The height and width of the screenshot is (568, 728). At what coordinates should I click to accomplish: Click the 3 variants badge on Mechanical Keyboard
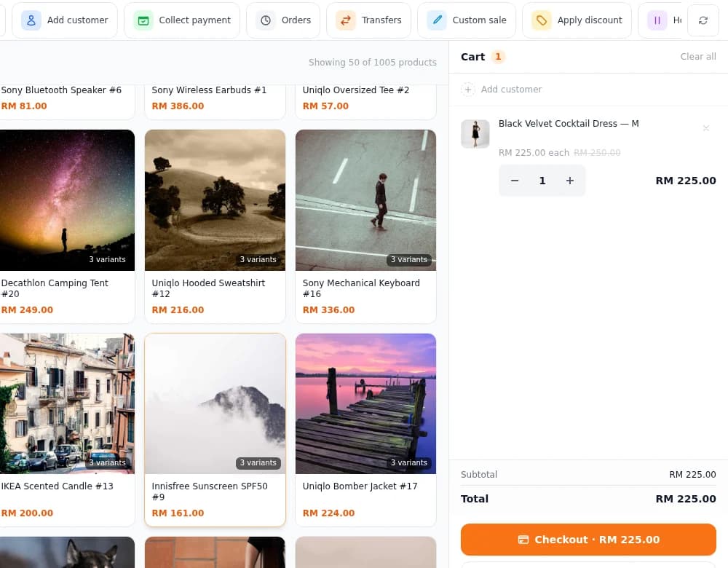click(409, 260)
